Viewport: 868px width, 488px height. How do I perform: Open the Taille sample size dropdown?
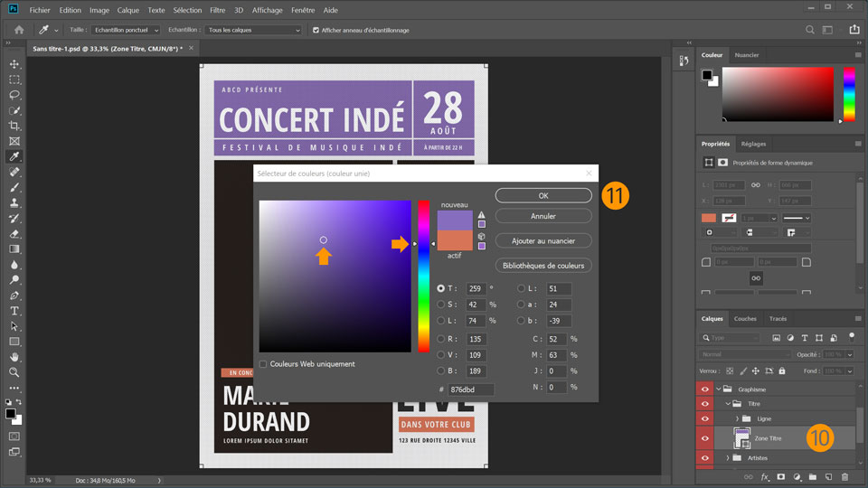click(x=126, y=30)
